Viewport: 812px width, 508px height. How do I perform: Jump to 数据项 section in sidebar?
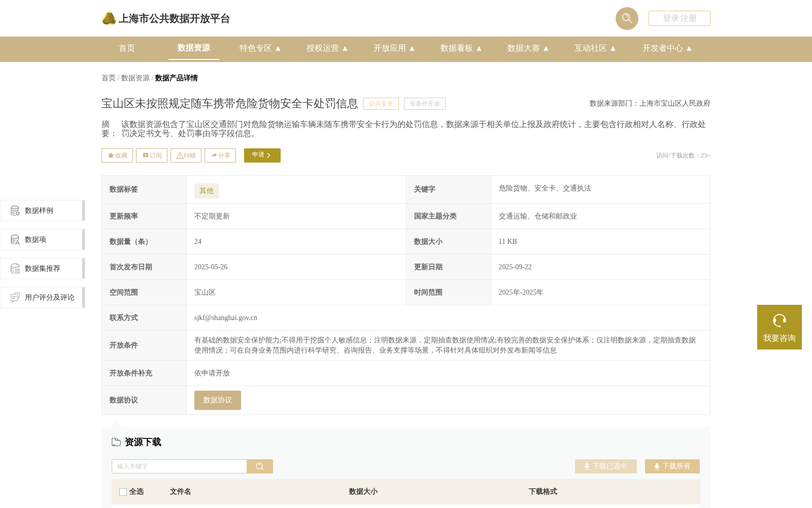pos(42,239)
